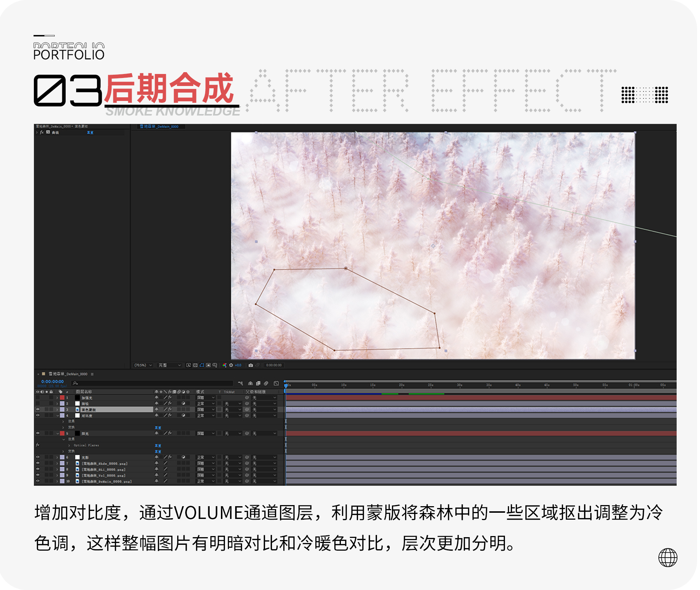Hide layer 5 with its eye toggle
Image resolution: width=700 pixels, height=590 pixels.
(38, 433)
